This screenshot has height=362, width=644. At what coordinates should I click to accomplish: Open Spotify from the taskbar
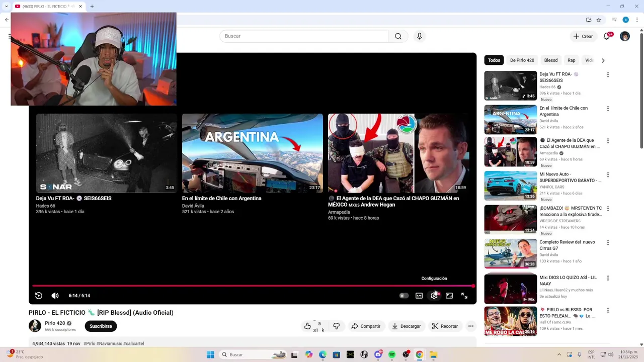[x=392, y=354]
